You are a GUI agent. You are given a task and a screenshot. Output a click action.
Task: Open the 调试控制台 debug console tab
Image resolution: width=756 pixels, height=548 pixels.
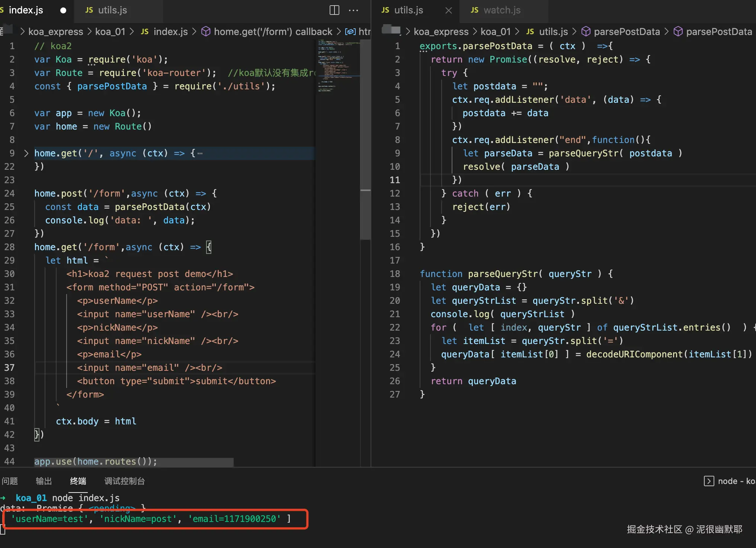coord(124,481)
